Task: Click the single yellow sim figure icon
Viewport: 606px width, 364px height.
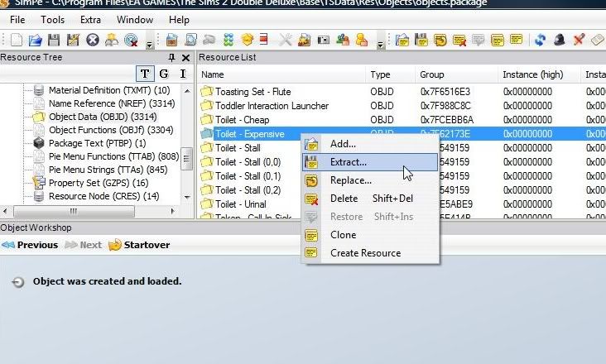Action: (361, 40)
